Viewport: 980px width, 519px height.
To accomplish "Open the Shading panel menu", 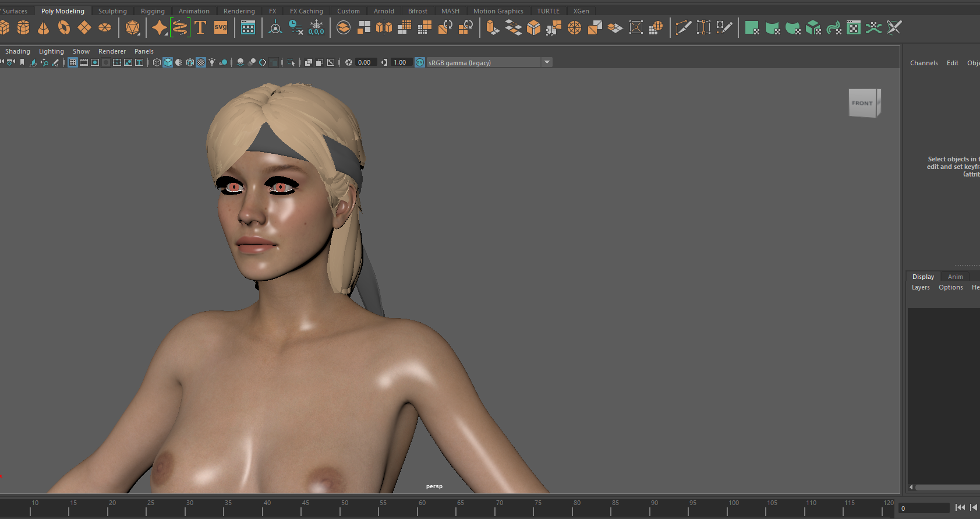I will (x=17, y=51).
